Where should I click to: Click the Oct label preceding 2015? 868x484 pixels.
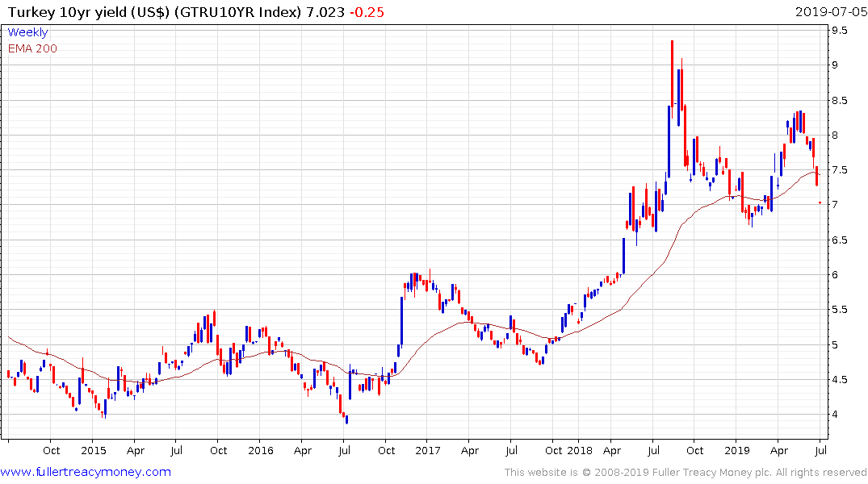coord(52,450)
